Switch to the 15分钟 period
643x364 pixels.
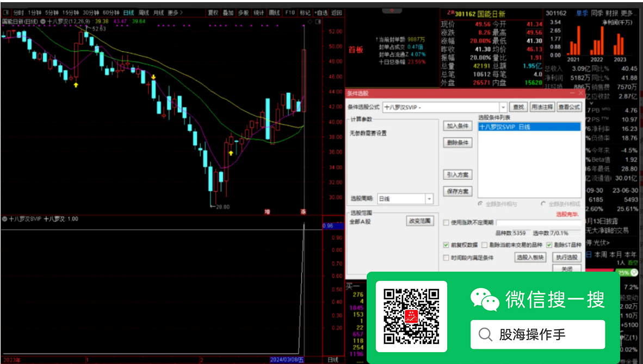tap(71, 12)
